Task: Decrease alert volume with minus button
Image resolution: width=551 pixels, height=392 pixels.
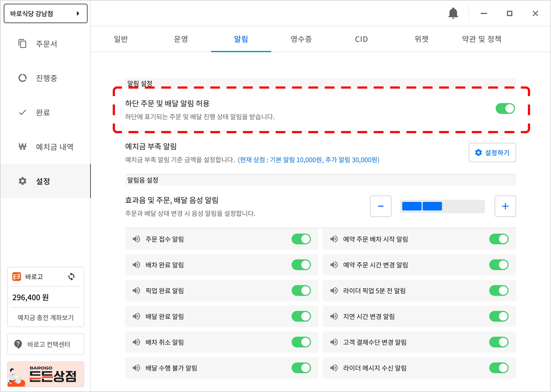Action: pyautogui.click(x=380, y=206)
